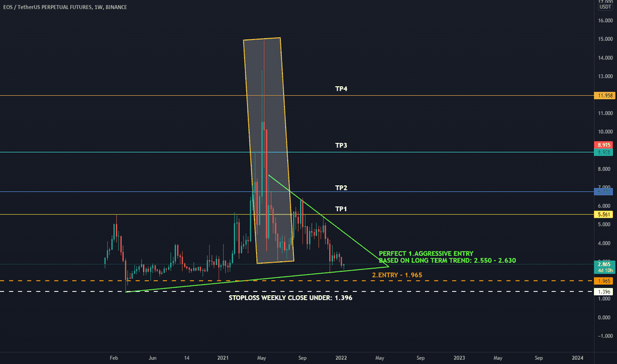Click the Jun label on time axis
The height and width of the screenshot is (364, 617).
(152, 358)
